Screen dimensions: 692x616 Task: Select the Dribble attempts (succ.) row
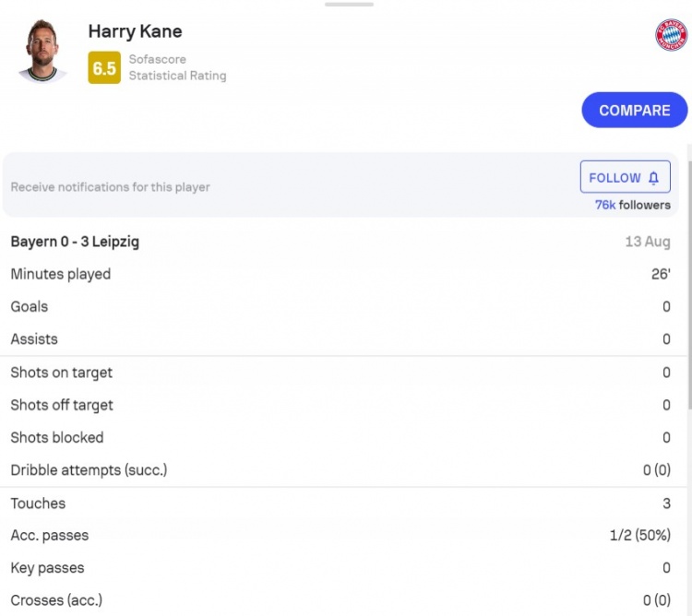click(340, 470)
